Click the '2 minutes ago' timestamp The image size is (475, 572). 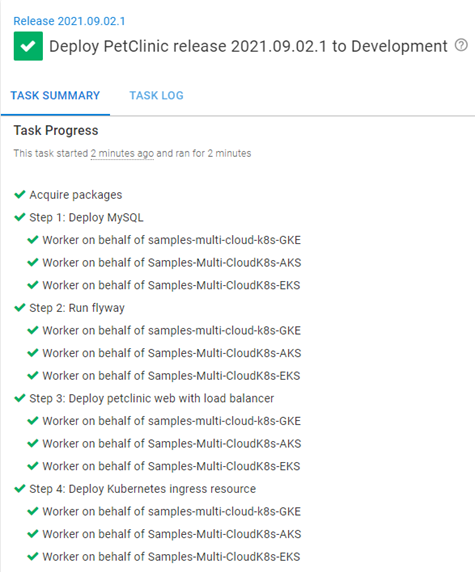(x=122, y=153)
